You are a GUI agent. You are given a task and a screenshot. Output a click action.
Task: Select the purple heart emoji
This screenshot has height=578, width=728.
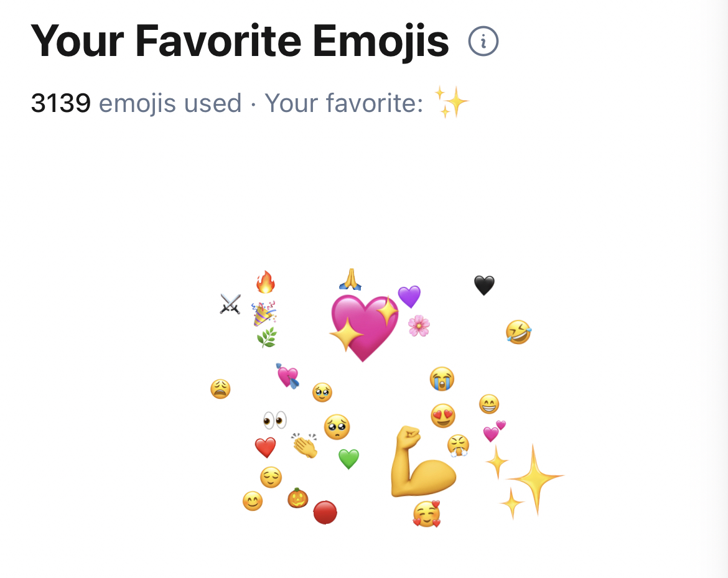coord(409,297)
